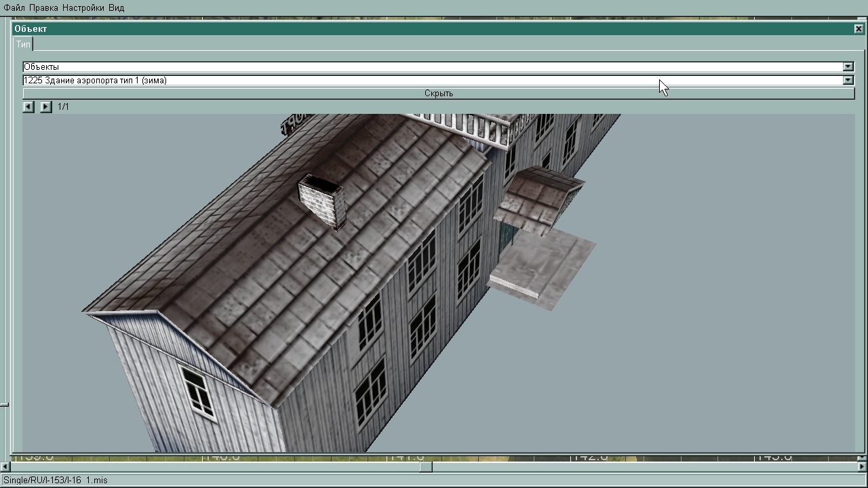Select the Тип tab
The width and height of the screenshot is (868, 488).
(23, 44)
